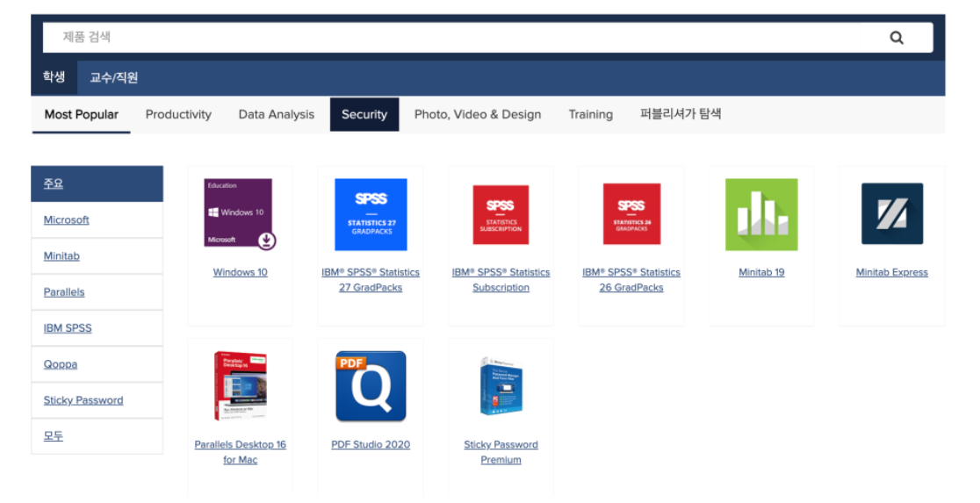980x503 pixels.
Task: Follow the IBM SPSS Statistics 27 GradPacks link
Action: pyautogui.click(x=371, y=280)
